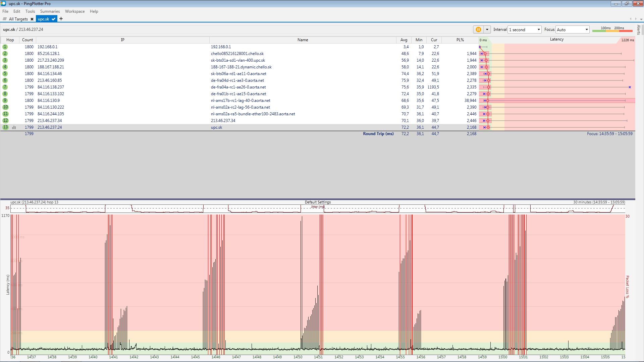This screenshot has height=362, width=644.
Task: Expand the Focus dropdown showing Auto
Action: 586,29
